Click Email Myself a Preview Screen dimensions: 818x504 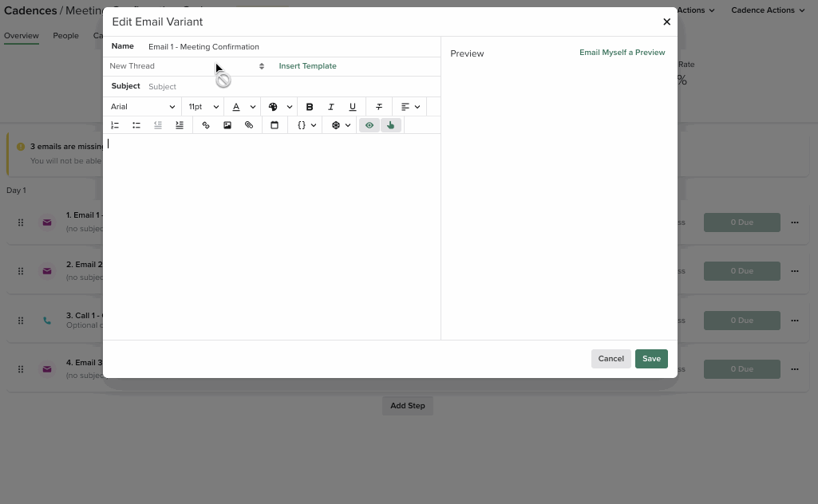(x=622, y=53)
